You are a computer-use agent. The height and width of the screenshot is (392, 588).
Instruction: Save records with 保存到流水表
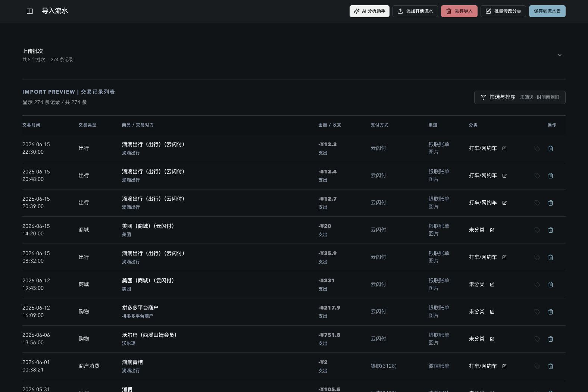click(547, 11)
